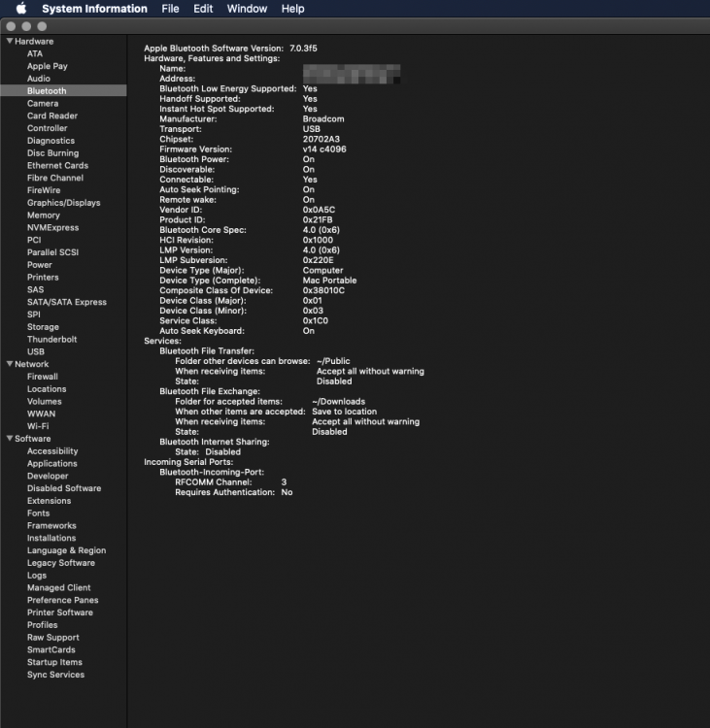Select Legacy Software in the sidebar
The image size is (710, 728).
(x=61, y=563)
